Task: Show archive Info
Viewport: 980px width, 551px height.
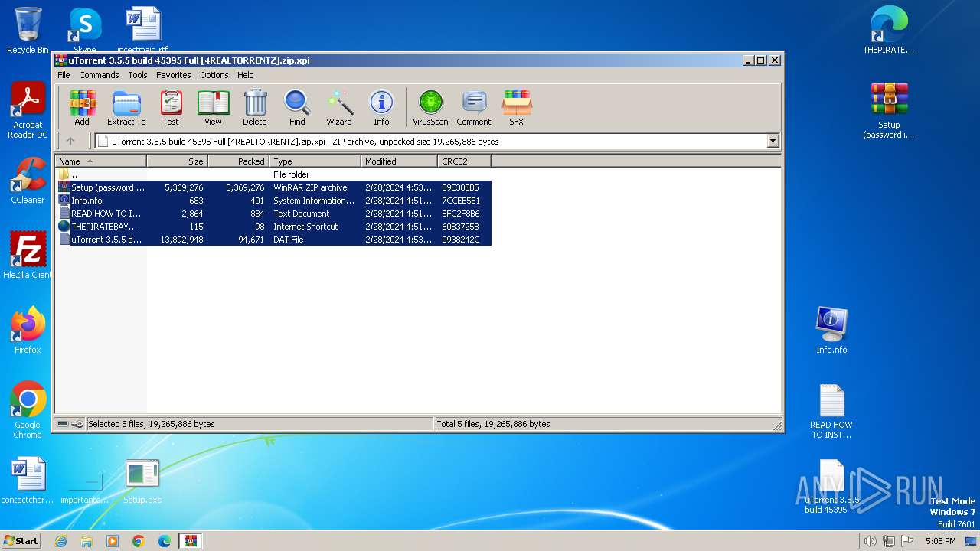Action: [381, 107]
